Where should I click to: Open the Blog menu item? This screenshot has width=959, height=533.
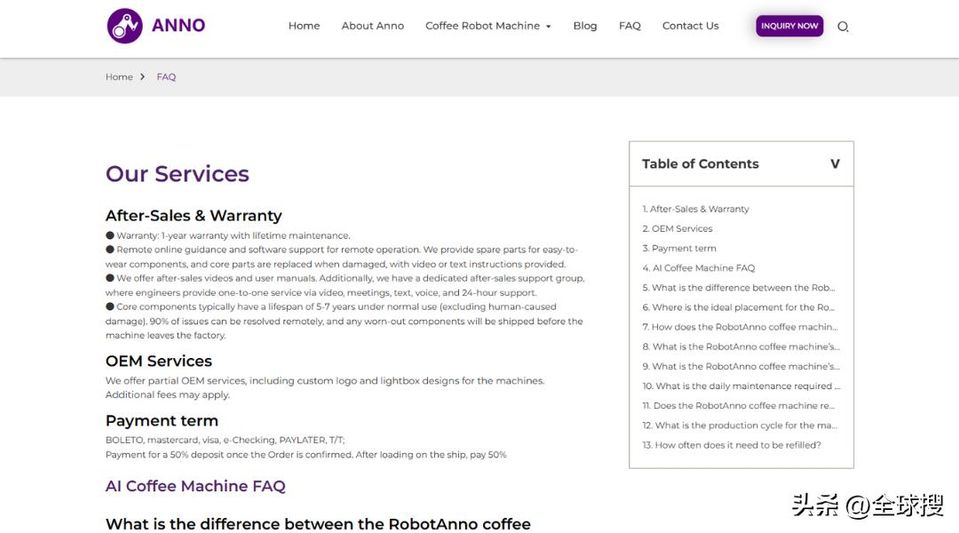pos(585,26)
